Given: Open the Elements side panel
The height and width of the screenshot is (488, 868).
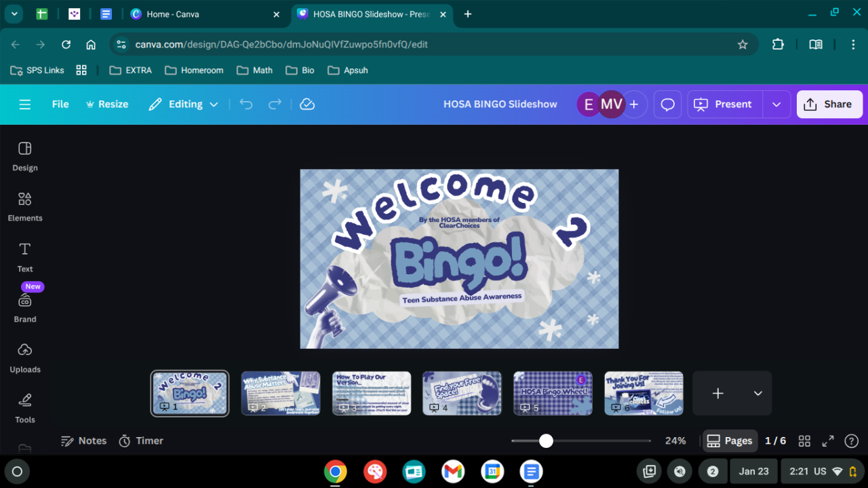Looking at the screenshot, I should pos(25,206).
